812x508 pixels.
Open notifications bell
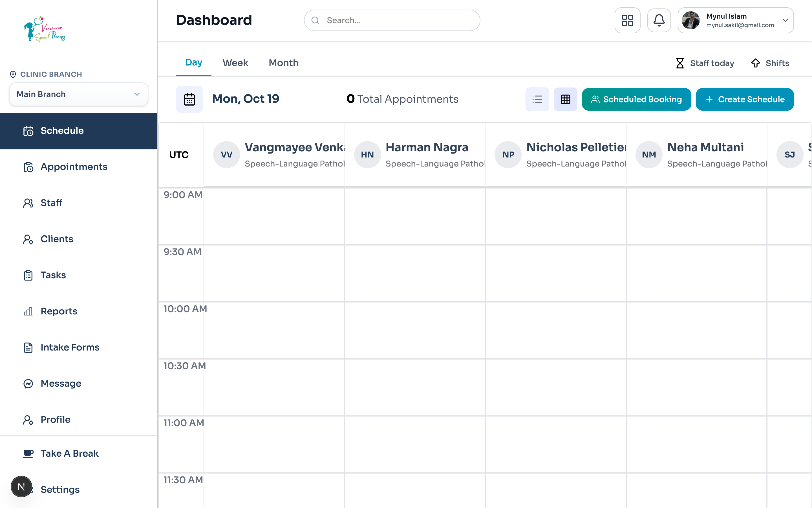(x=659, y=20)
